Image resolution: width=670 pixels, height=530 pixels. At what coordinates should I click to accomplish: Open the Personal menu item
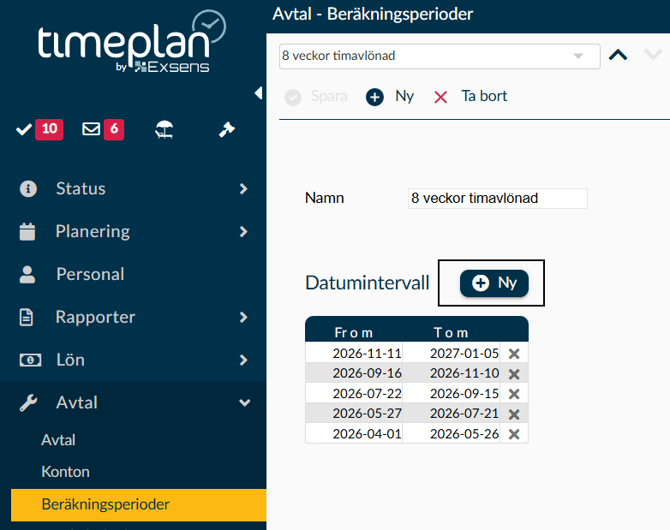pyautogui.click(x=90, y=274)
